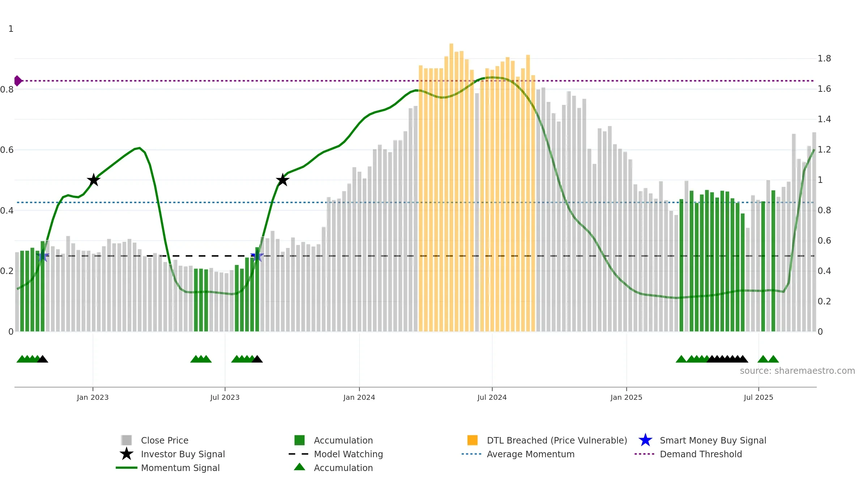868x488 pixels.
Task: Click the Jul 2024 axis label
Action: [492, 397]
